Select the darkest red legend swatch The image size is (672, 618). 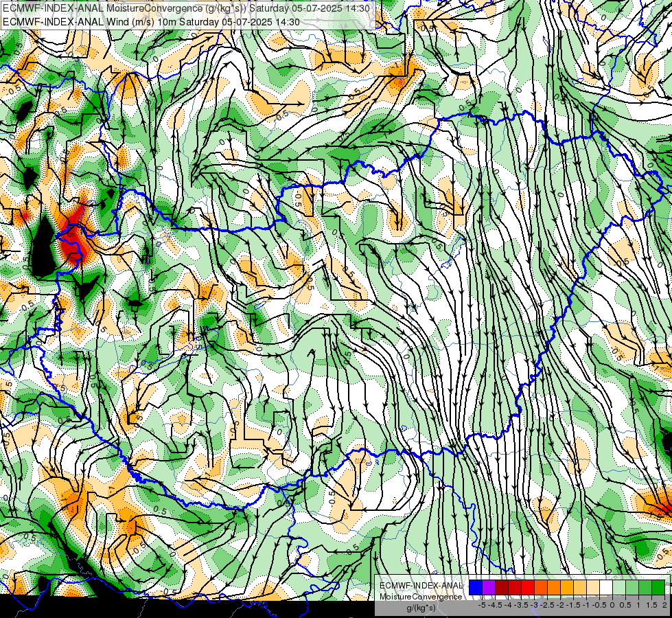tap(502, 587)
